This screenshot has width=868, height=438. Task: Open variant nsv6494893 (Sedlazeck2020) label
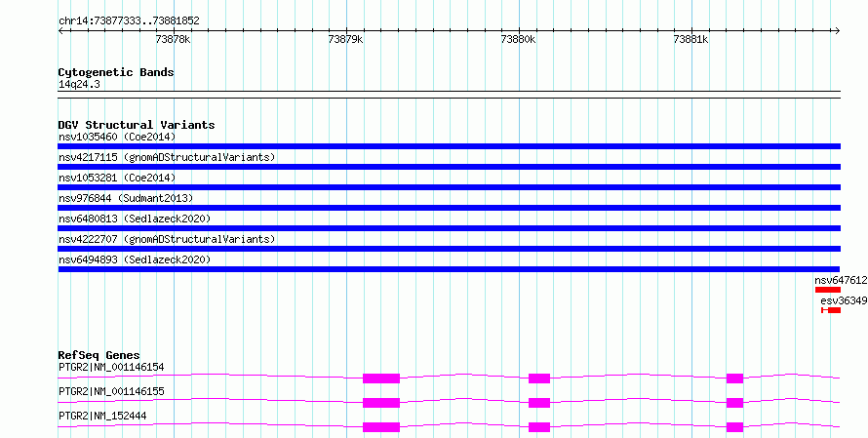(135, 259)
